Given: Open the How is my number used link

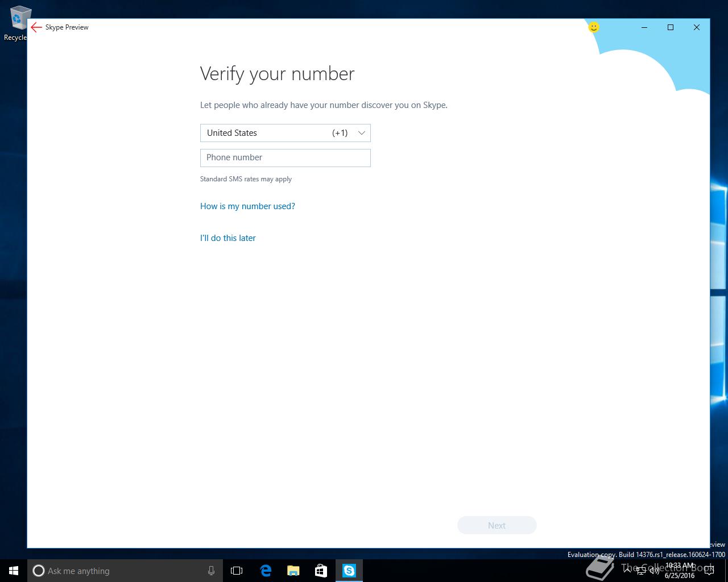Looking at the screenshot, I should 247,206.
